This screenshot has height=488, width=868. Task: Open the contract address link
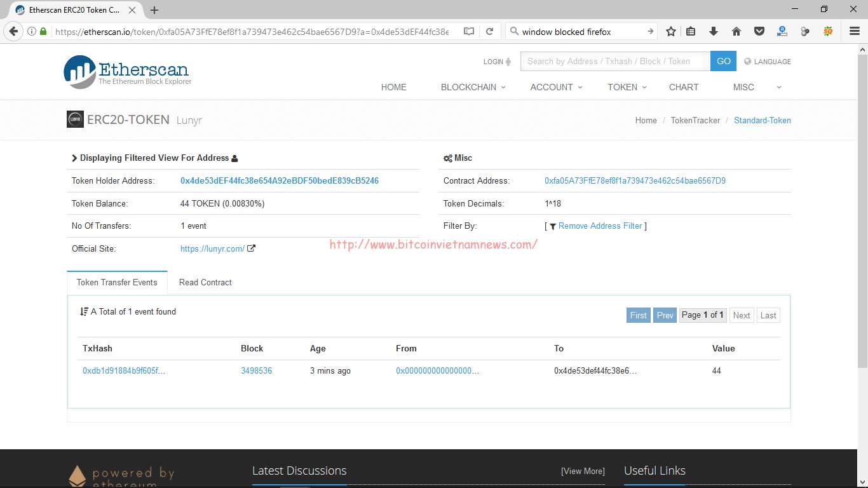tap(635, 181)
